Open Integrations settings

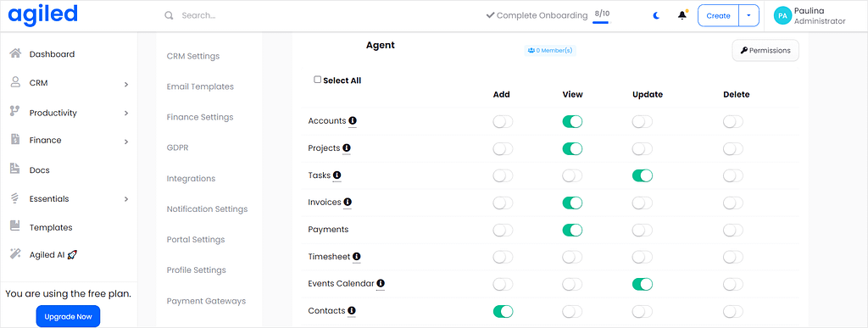coord(191,178)
